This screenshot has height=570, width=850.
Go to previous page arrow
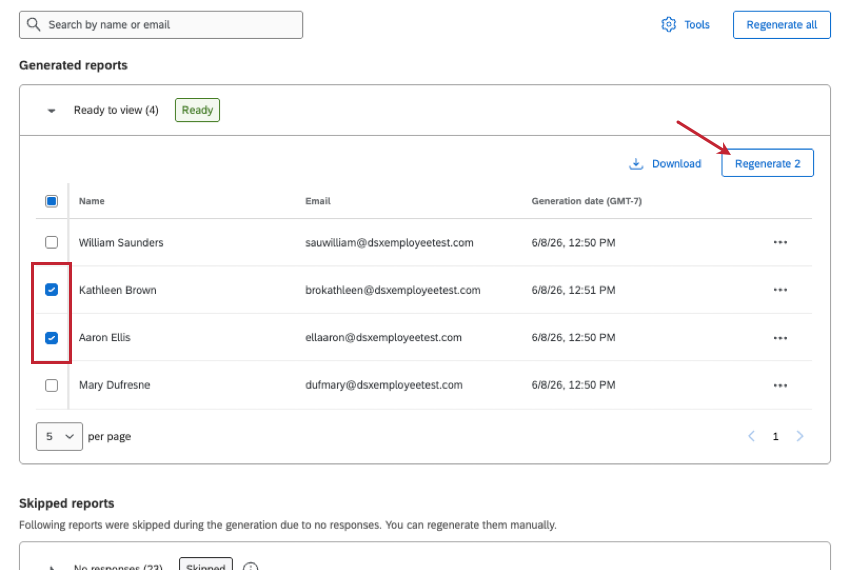751,436
